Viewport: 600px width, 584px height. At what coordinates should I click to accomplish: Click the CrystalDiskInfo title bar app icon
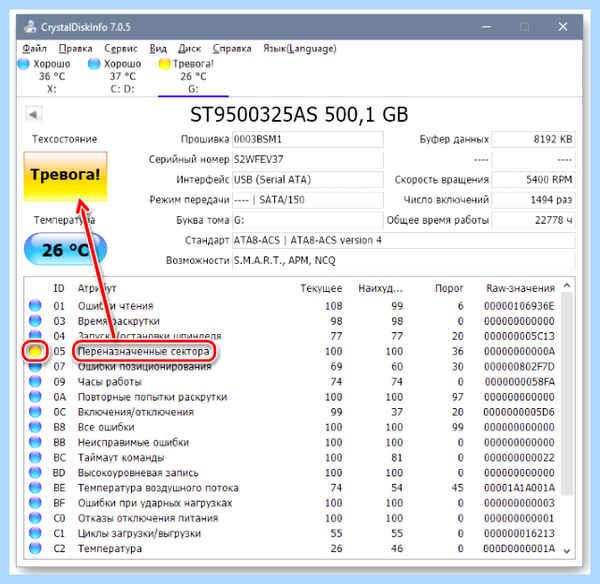coord(30,27)
